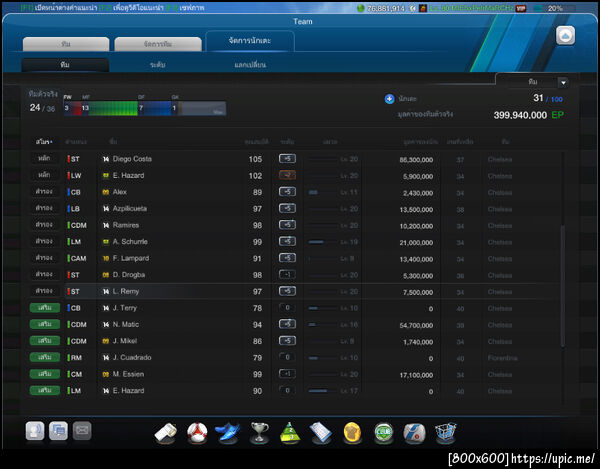Click the 54,700,000 value for N. Matic

416,326
